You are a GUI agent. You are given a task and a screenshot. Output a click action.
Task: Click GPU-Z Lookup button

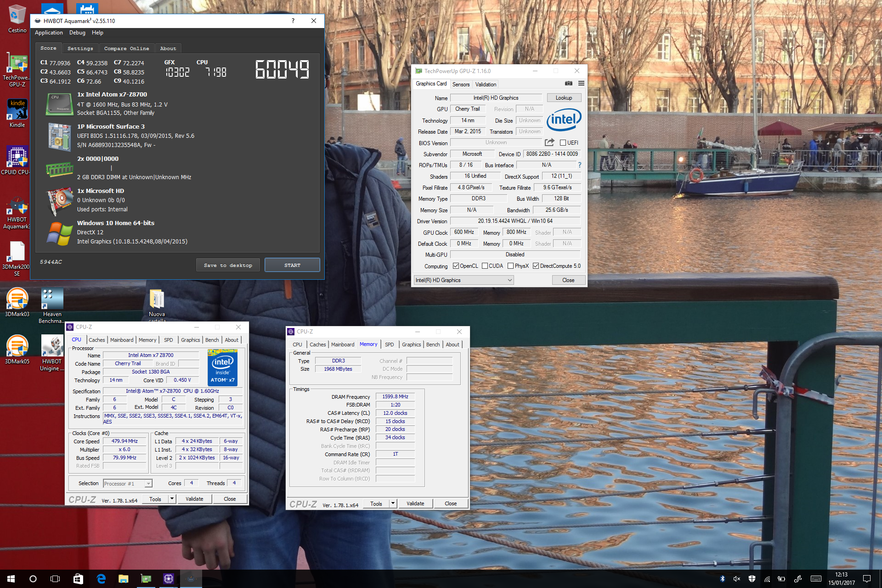[564, 98]
